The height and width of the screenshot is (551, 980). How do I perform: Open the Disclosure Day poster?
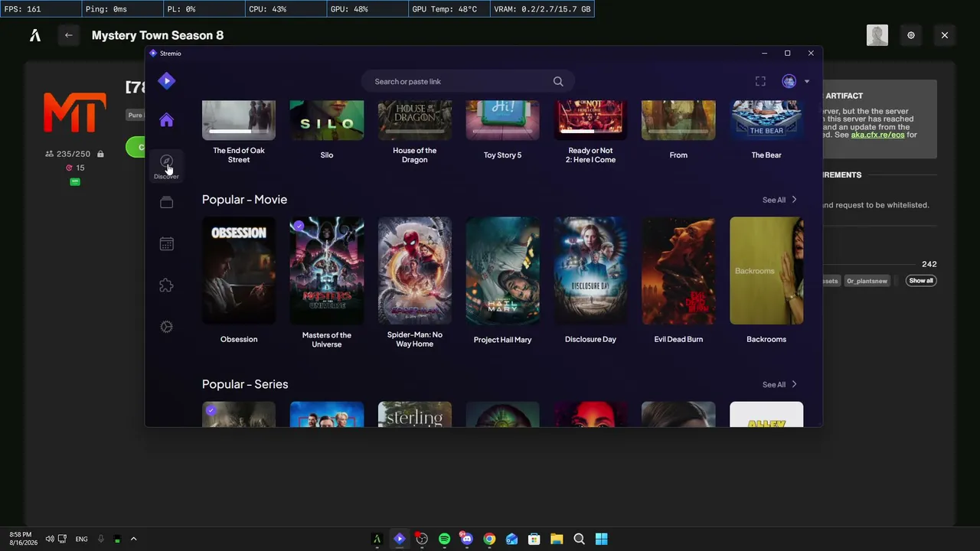coord(590,271)
